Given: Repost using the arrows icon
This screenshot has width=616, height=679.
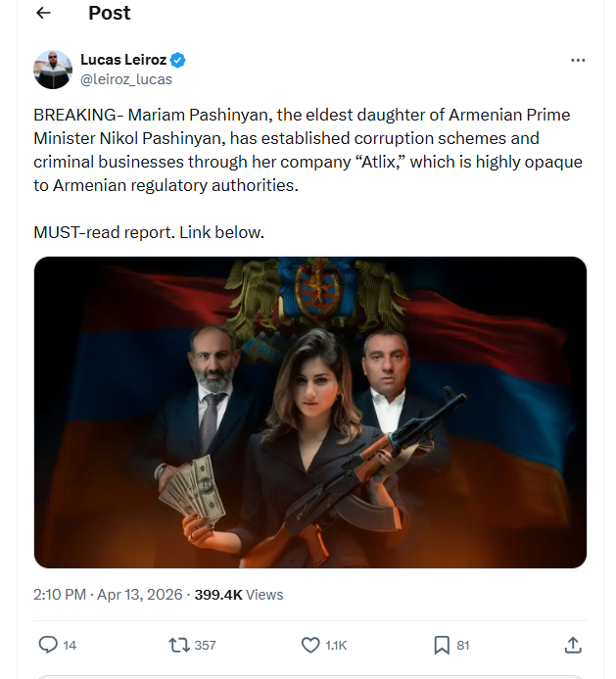Looking at the screenshot, I should pos(178,645).
